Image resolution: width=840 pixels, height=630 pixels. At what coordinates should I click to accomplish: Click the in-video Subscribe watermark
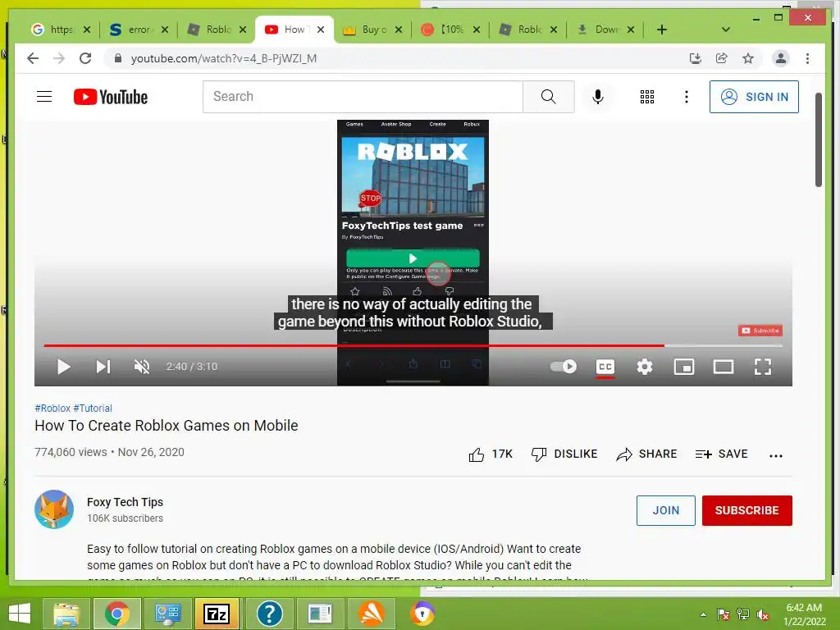[x=760, y=331]
